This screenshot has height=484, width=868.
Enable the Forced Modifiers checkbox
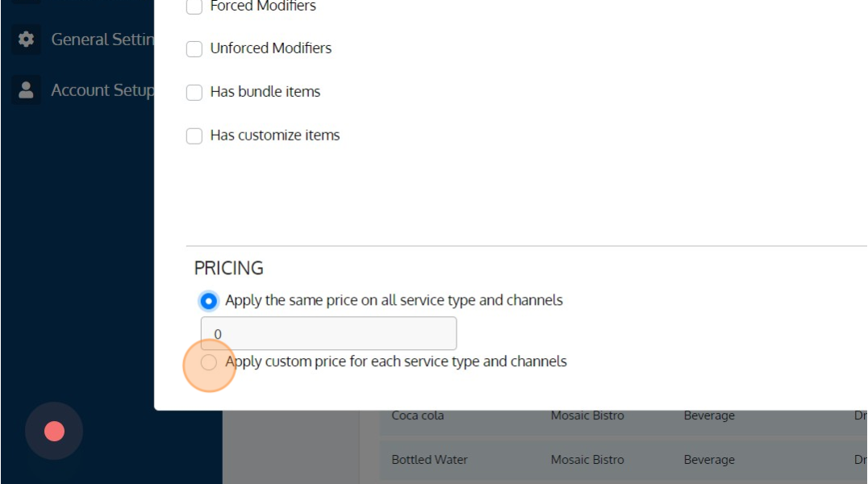[x=194, y=6]
